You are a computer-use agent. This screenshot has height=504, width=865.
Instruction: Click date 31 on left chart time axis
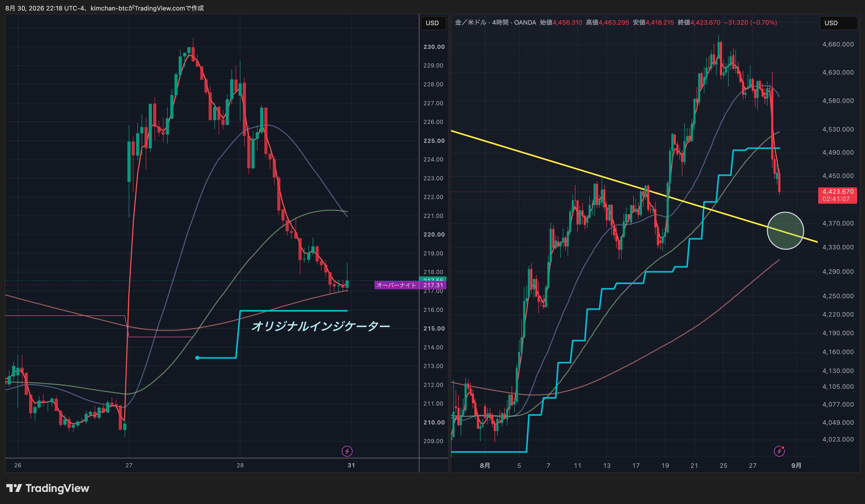pos(351,465)
